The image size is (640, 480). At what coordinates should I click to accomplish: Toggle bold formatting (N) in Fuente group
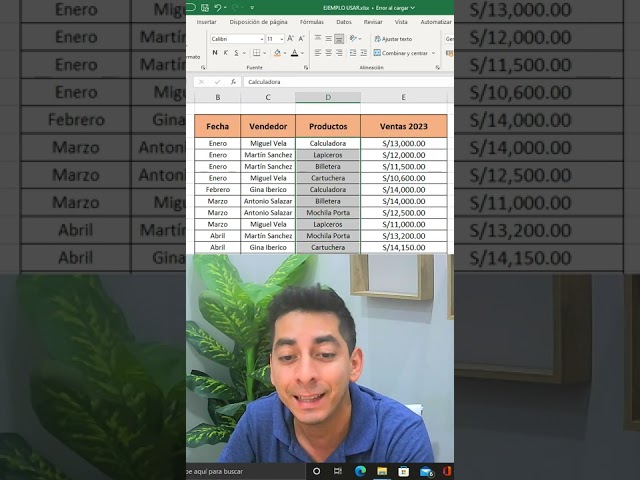pos(214,53)
